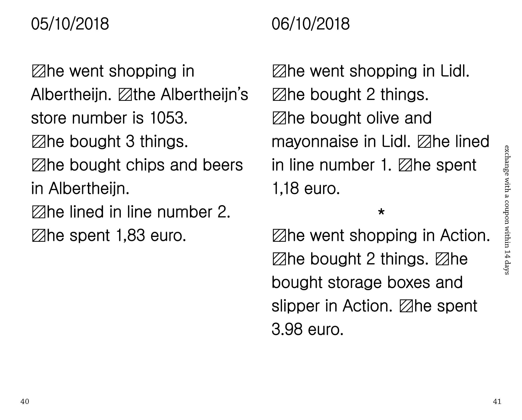
Task: Click the 05/10/2018 date heading
Action: 70,24
